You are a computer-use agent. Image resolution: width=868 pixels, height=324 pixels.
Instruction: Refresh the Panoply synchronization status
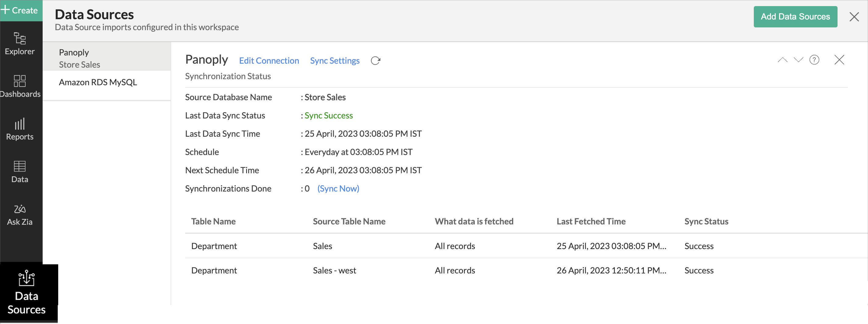point(375,61)
